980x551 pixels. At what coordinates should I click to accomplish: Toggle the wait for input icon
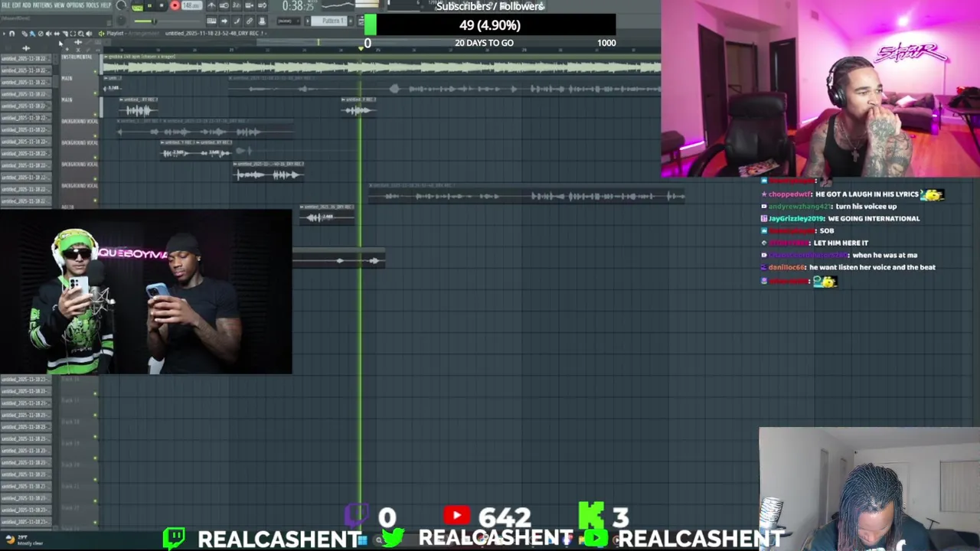(x=224, y=5)
